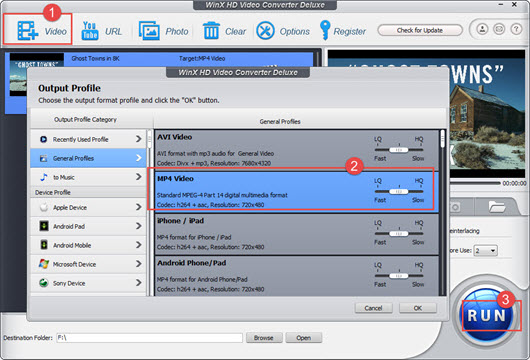This screenshot has height=360, width=530.
Task: Click the Ghost Towns in 8K title
Action: [95, 58]
